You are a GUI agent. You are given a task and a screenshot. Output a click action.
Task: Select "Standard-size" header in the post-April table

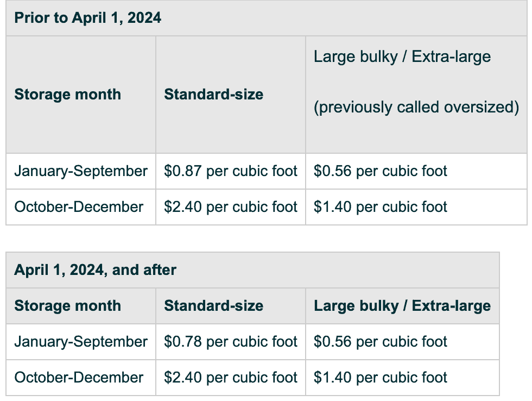[x=214, y=306]
